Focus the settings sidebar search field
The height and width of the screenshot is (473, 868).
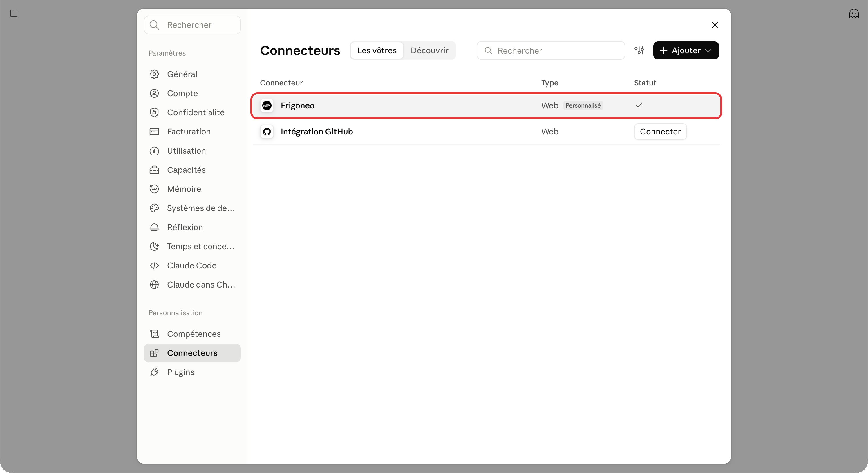coord(192,25)
